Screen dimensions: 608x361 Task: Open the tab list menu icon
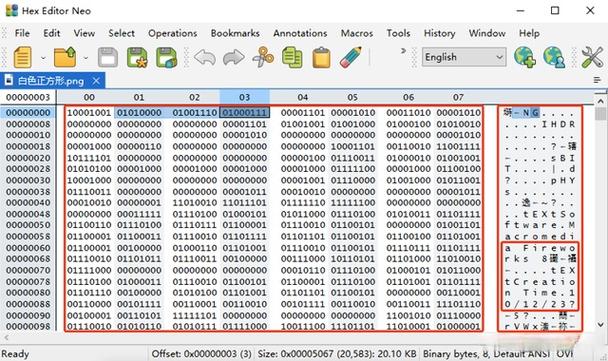pos(597,80)
